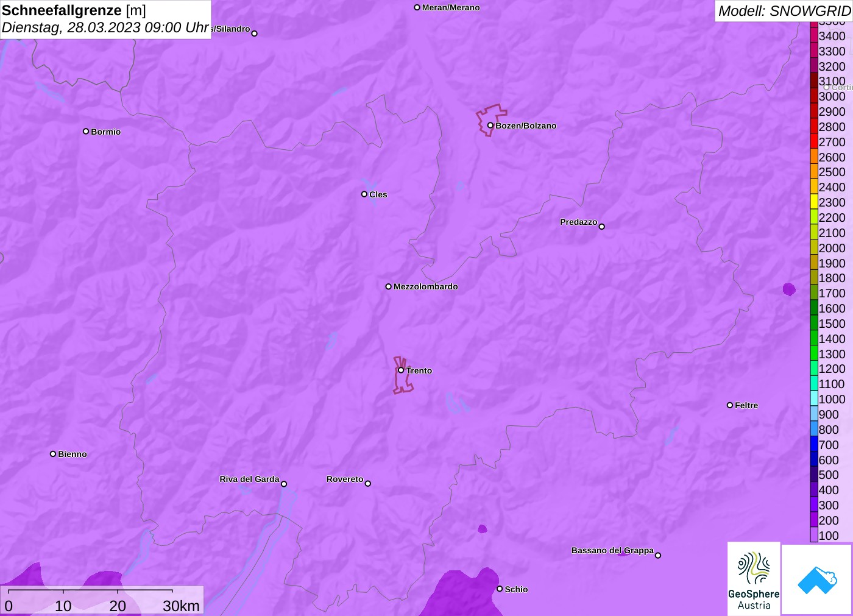Screen dimensions: 853x616
Task: Click the Mezzolombardo marker dot
Action: pyautogui.click(x=389, y=286)
